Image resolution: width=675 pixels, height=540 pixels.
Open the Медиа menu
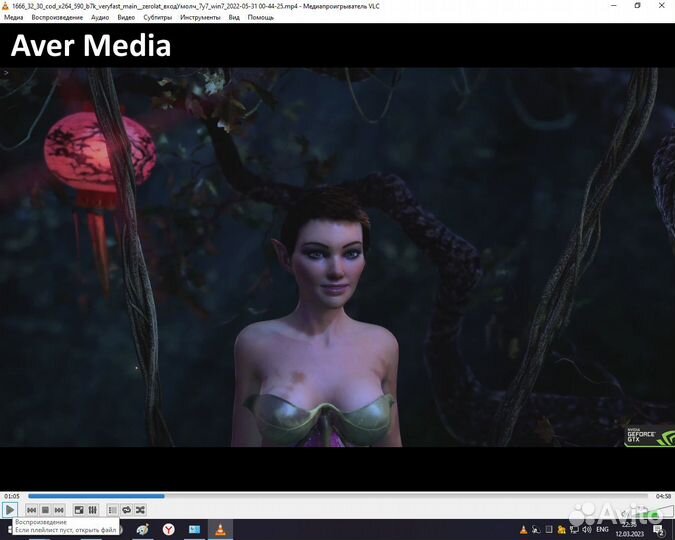(x=13, y=18)
